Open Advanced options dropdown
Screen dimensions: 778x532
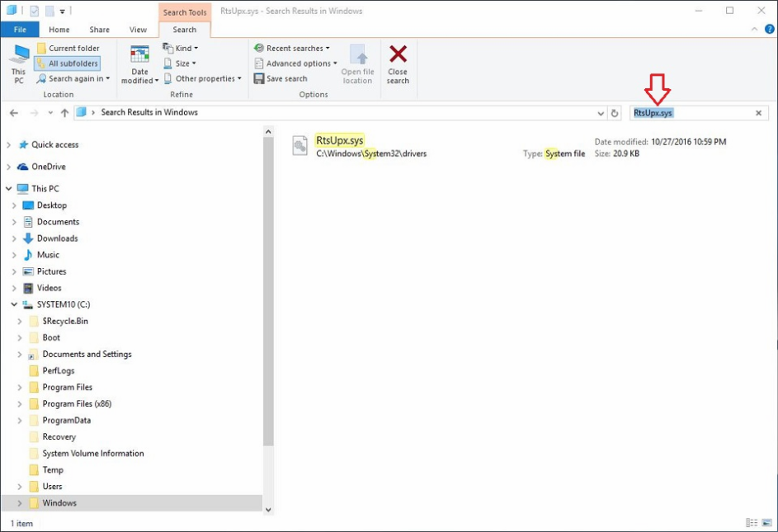tap(295, 64)
